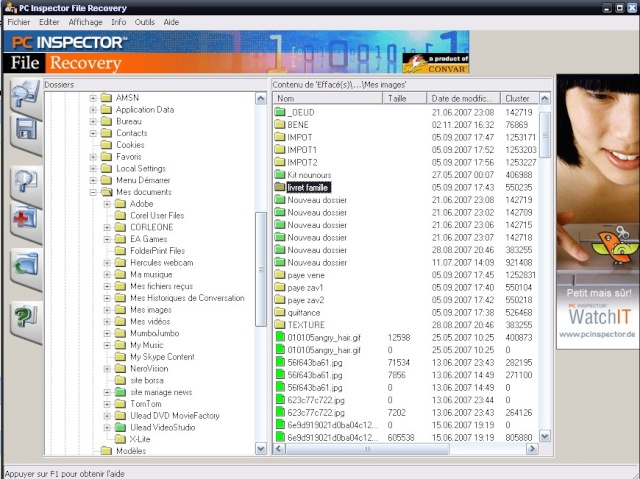Click the file list scroll right arrow

(x=532, y=449)
